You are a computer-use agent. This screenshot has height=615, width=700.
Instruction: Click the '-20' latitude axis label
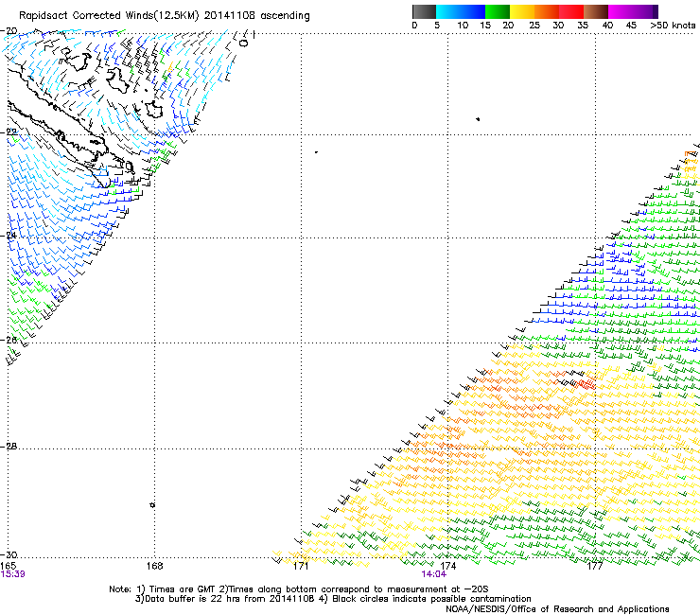point(9,31)
